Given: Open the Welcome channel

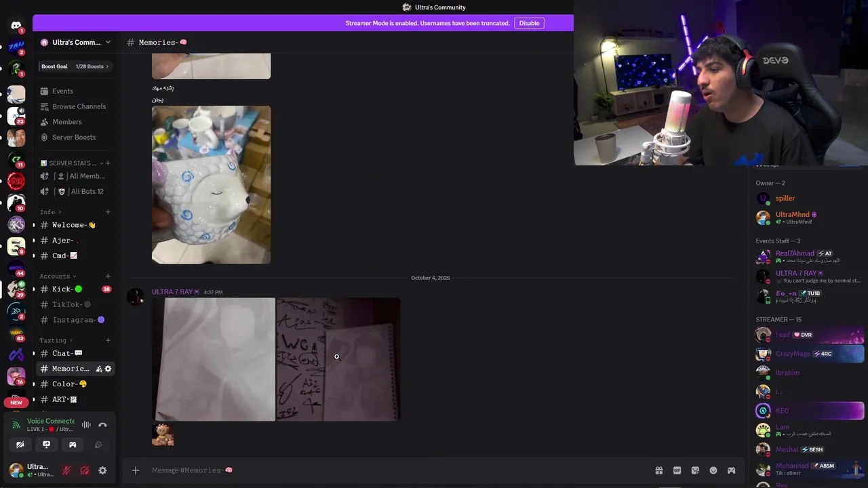Looking at the screenshot, I should tap(75, 225).
